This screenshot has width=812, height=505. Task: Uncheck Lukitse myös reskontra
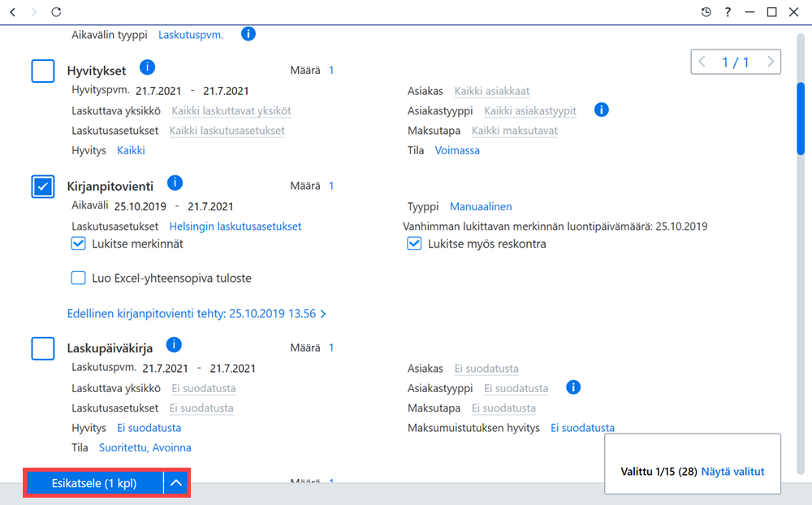pyautogui.click(x=414, y=244)
